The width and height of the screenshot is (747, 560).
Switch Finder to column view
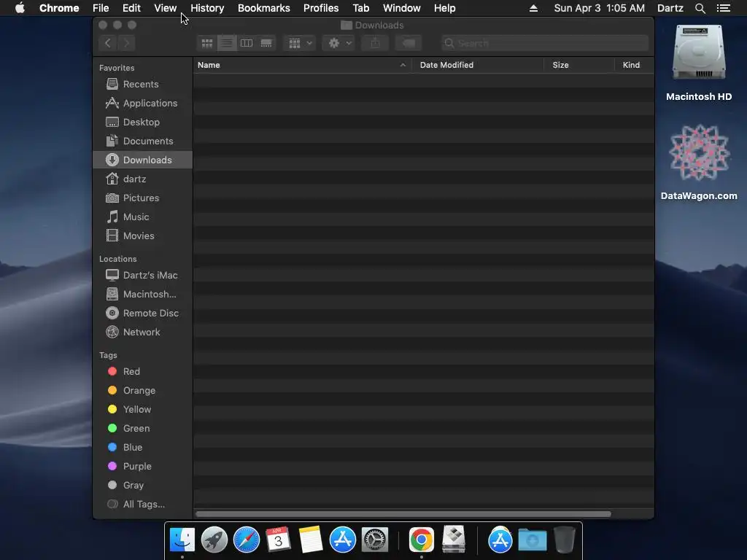[247, 43]
